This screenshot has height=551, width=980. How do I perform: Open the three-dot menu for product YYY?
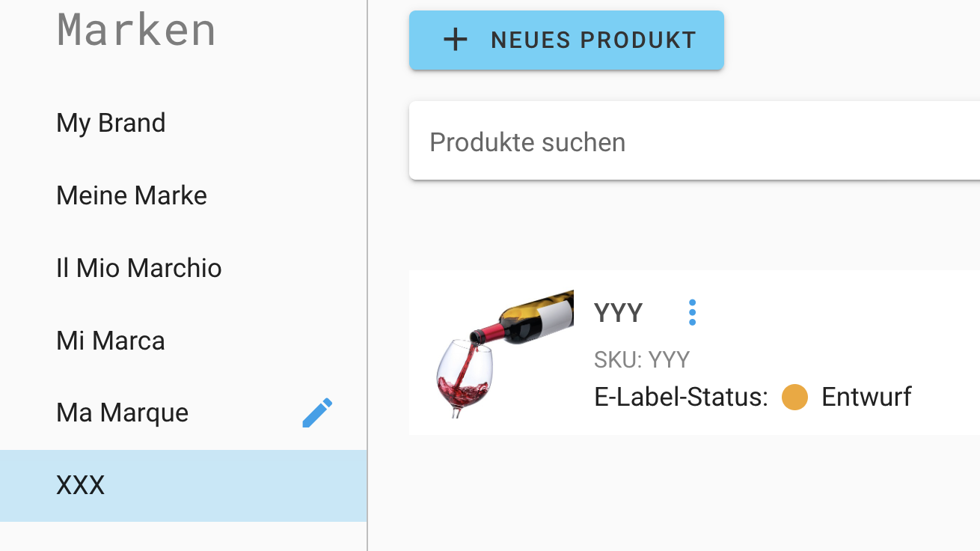[692, 312]
